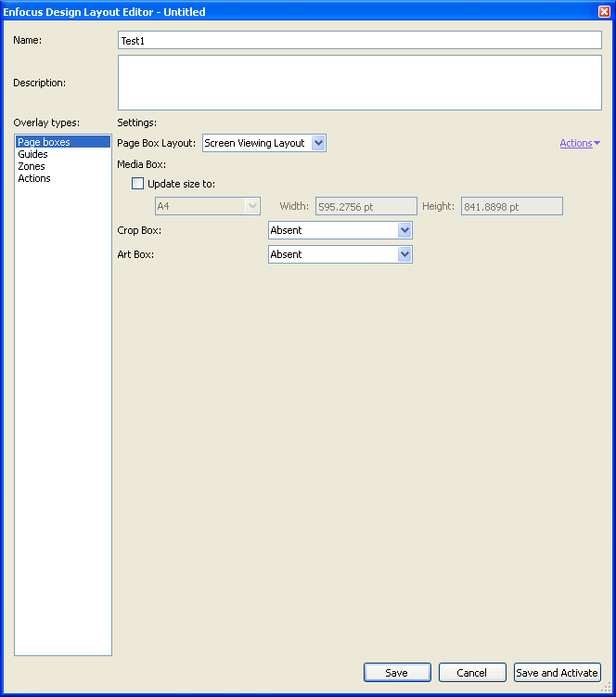Click the small arrow beside Actions link

click(x=597, y=143)
